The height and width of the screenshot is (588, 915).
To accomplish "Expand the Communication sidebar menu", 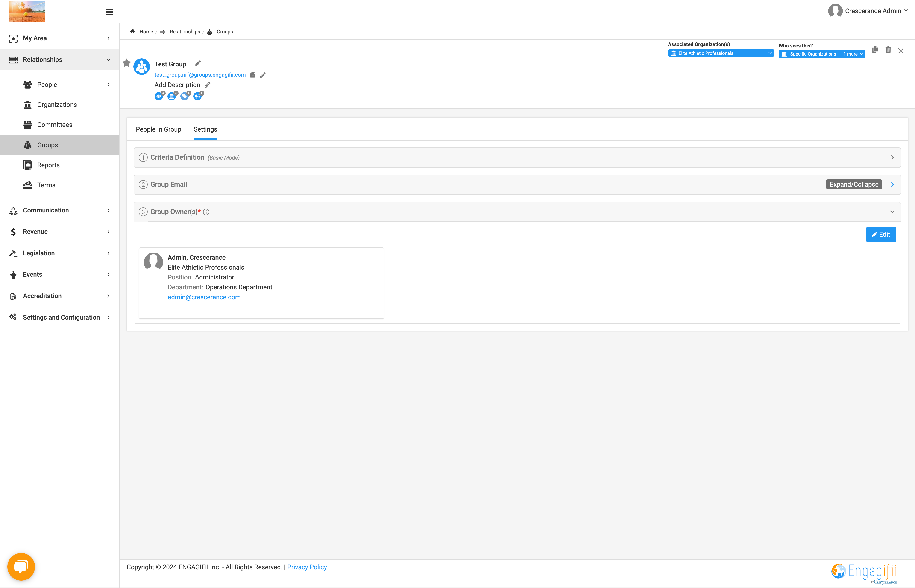I will click(60, 210).
